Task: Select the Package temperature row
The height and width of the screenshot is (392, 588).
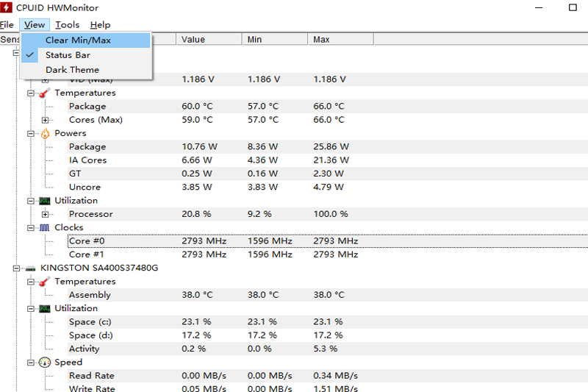Action: (328, 107)
